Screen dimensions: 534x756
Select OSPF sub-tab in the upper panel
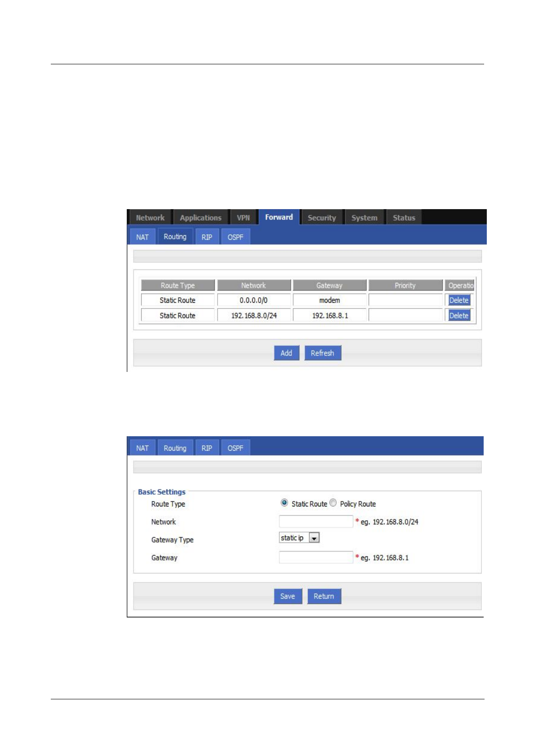236,237
